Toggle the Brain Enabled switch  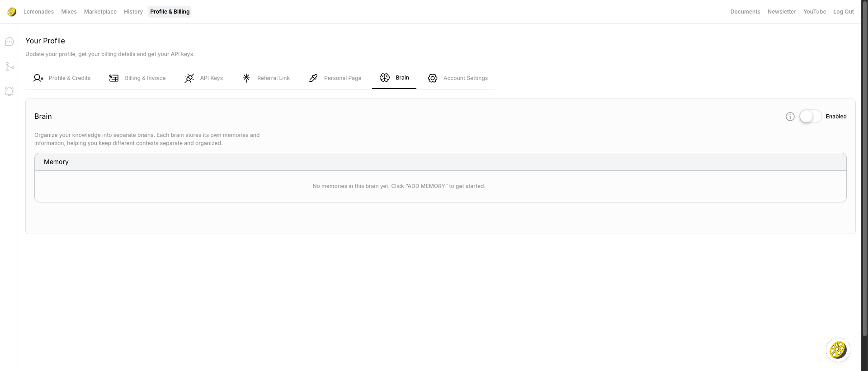tap(811, 117)
